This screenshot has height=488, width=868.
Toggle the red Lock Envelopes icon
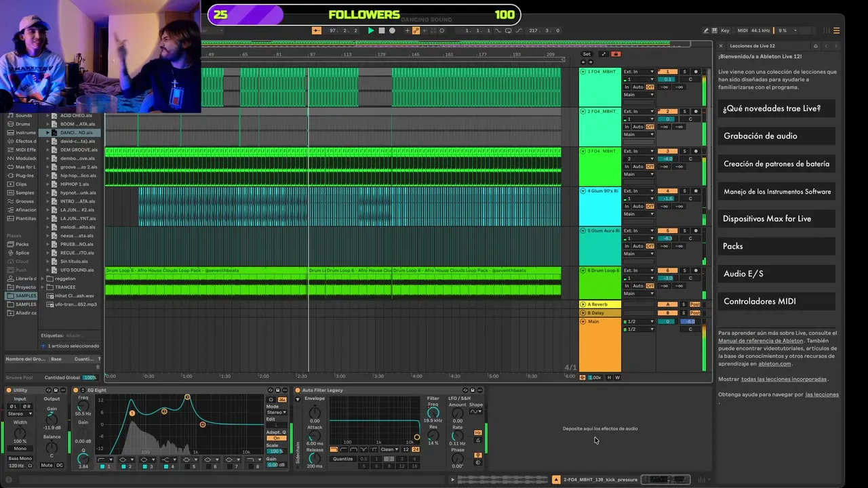click(616, 54)
